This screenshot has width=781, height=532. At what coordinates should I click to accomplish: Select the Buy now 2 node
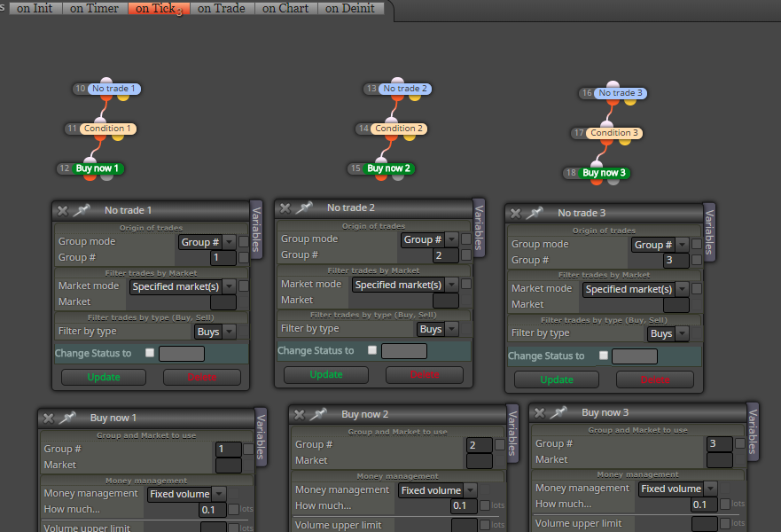388,168
